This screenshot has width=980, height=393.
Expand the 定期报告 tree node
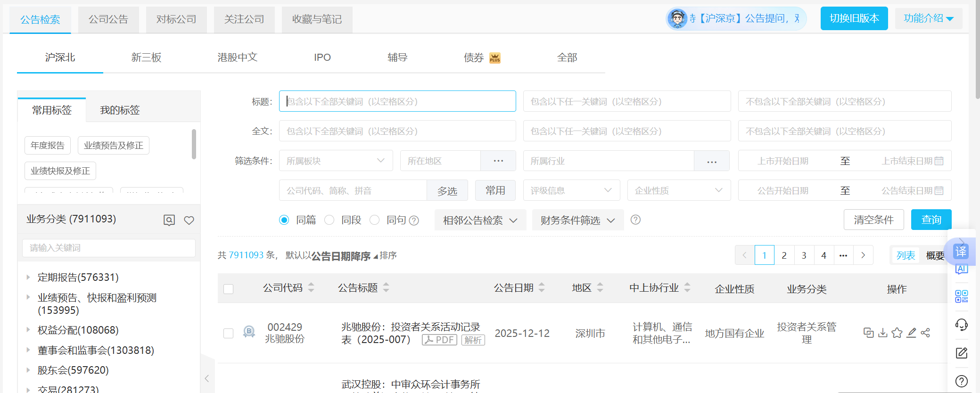28,278
